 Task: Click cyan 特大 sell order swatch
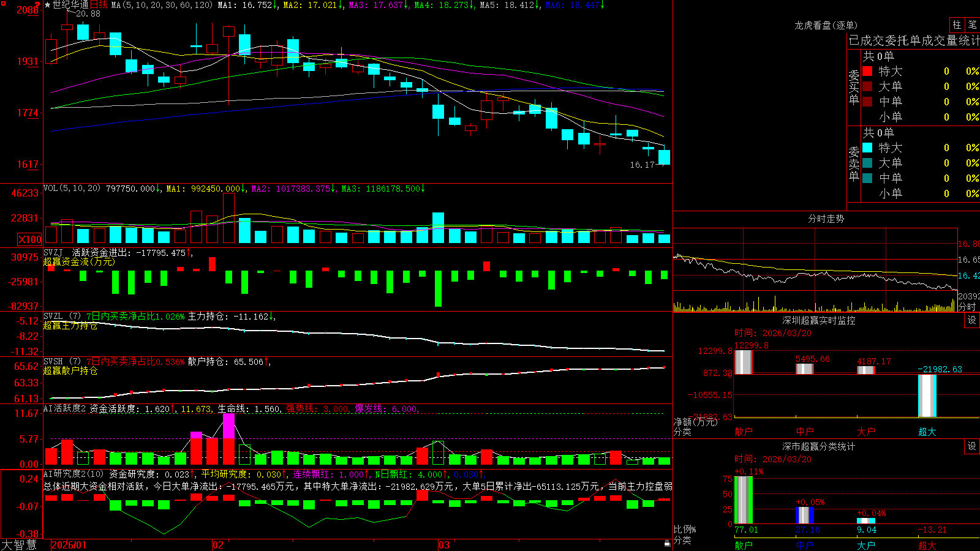(x=867, y=148)
